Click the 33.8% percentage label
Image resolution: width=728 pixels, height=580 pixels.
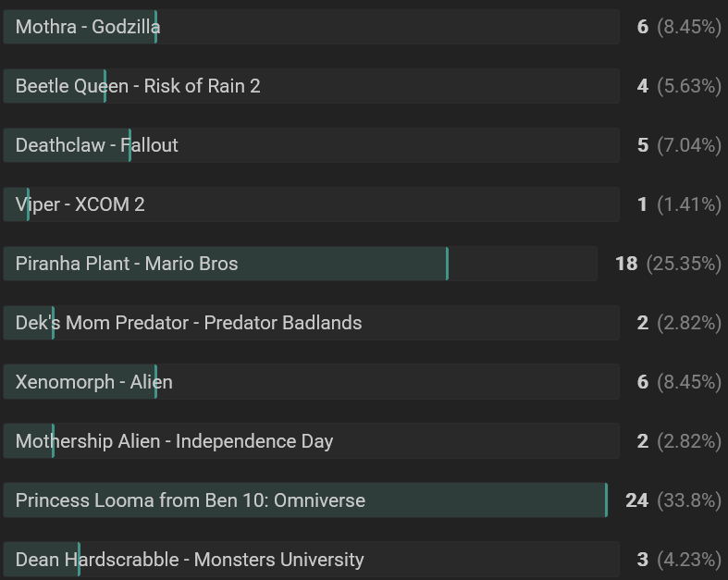click(x=689, y=500)
